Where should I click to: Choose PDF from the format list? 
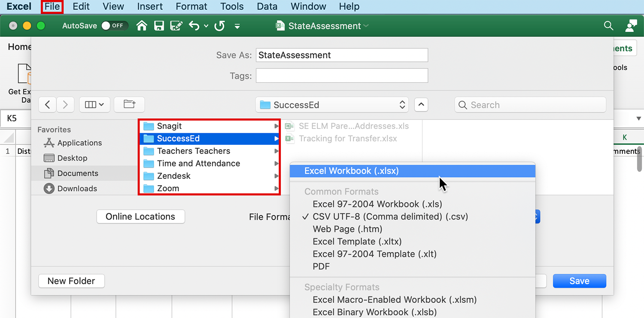click(x=321, y=266)
